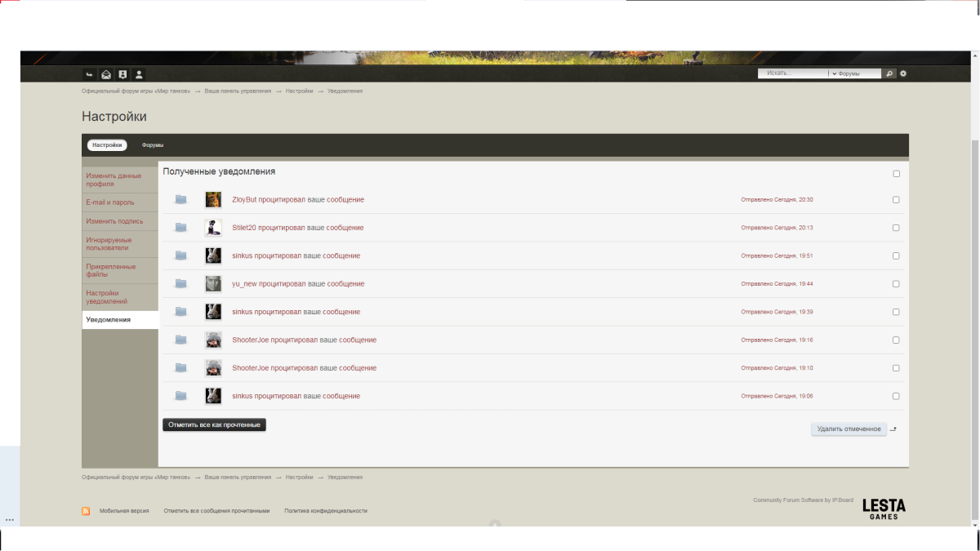Viewport: 980px width, 551px height.
Task: Select Уведомления in the sidebar
Action: click(120, 320)
